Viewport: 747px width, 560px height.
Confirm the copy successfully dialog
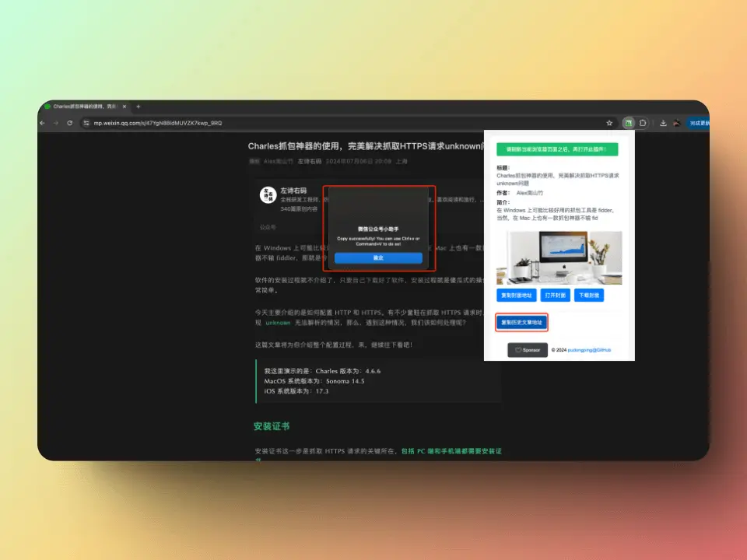(378, 257)
